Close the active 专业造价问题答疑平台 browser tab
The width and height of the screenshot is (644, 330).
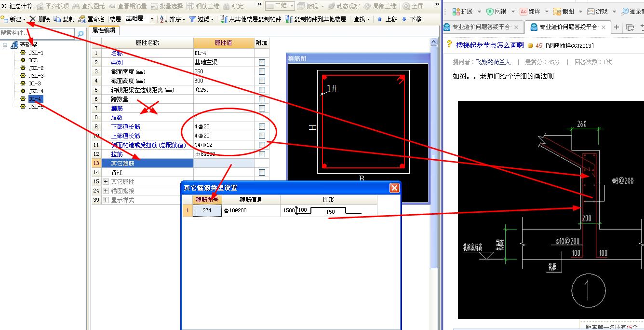pyautogui.click(x=604, y=27)
